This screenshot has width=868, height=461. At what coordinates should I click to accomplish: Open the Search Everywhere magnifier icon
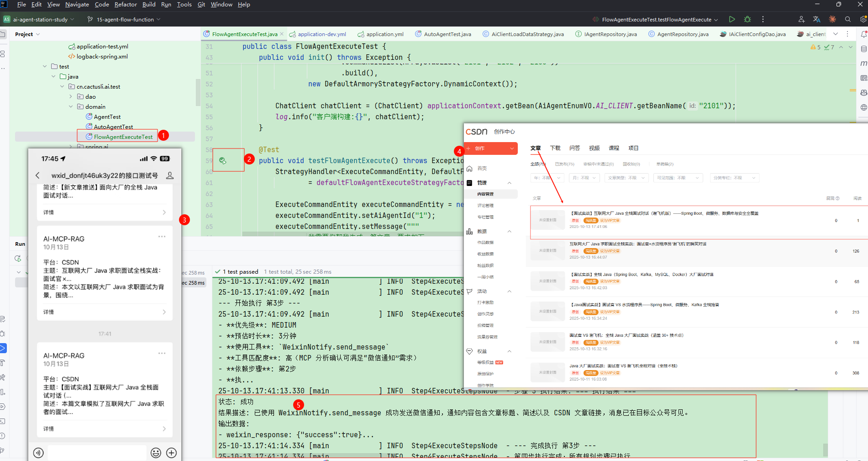[x=848, y=19]
